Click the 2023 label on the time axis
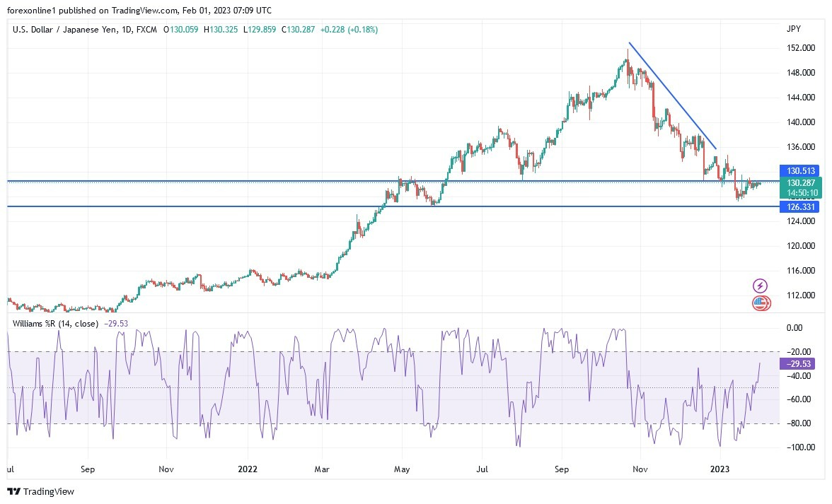The image size is (832, 504). click(720, 469)
